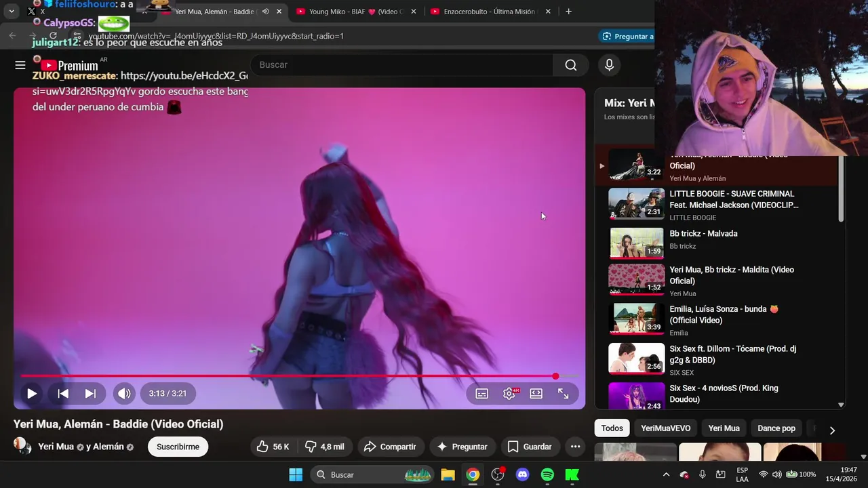Click the Preguntar button below the video
868x488 pixels.
pos(462,447)
